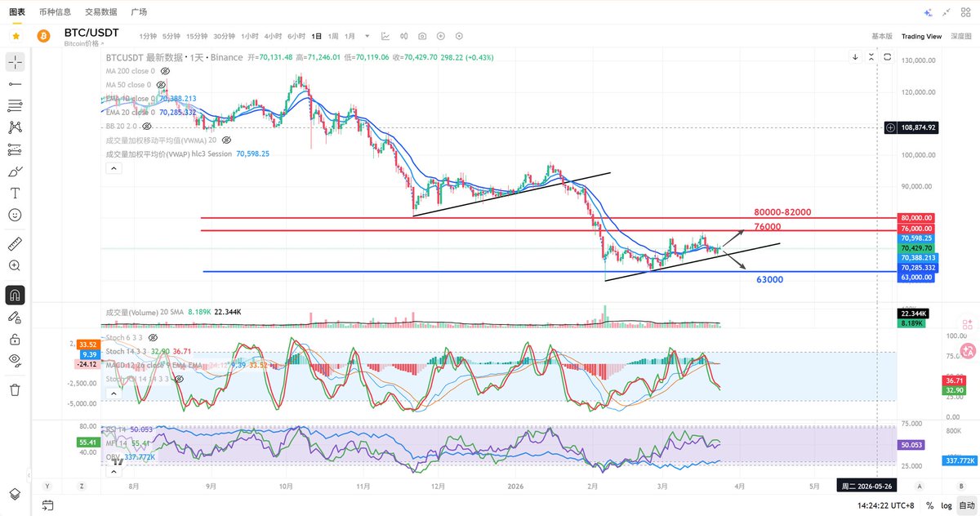Select the Trading View chart mode
Screen dimensions: 980x516
pos(921,36)
